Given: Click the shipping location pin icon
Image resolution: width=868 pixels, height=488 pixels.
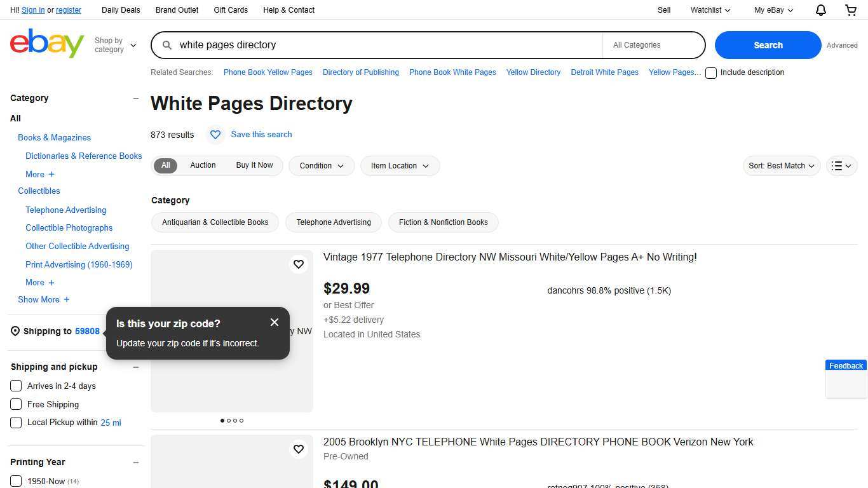Looking at the screenshot, I should 14,330.
